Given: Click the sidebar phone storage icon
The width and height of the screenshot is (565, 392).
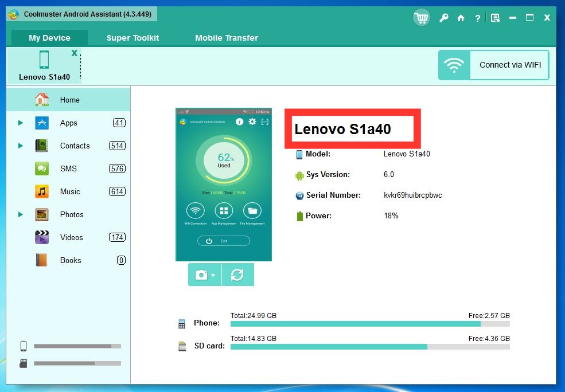Looking at the screenshot, I should click(x=24, y=346).
